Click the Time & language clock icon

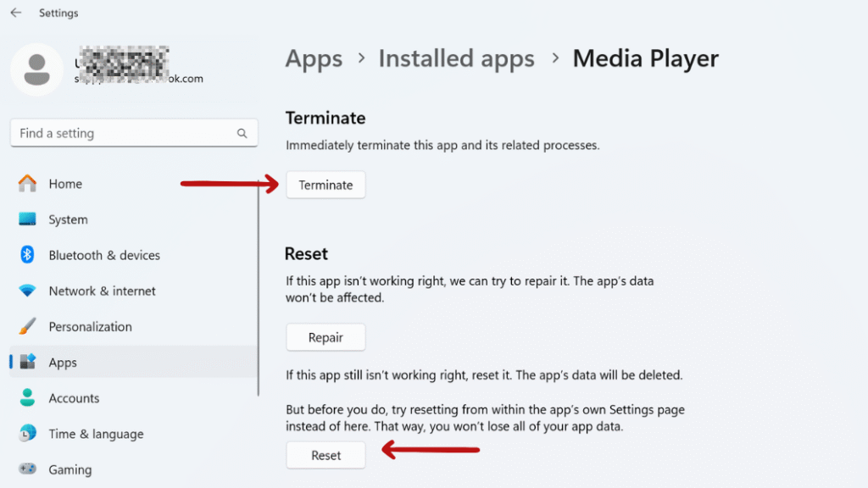[x=27, y=433]
